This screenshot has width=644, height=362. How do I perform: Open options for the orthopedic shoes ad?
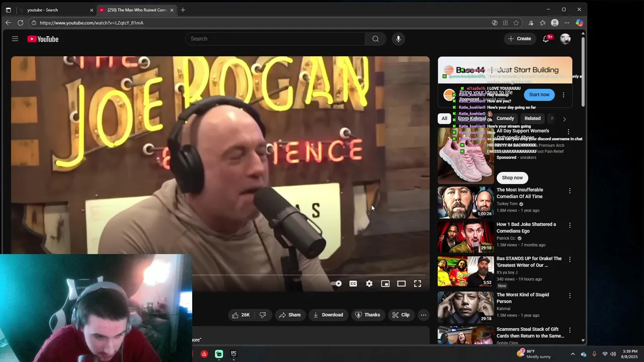pos(569,132)
